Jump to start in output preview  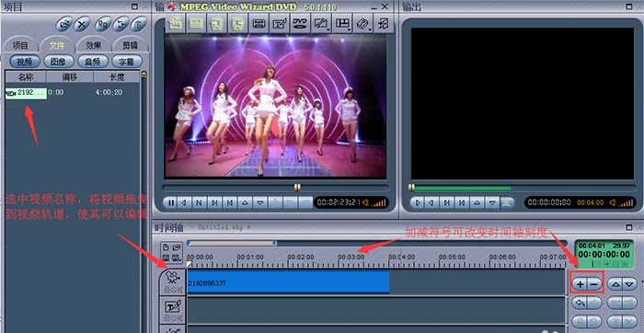(x=462, y=202)
